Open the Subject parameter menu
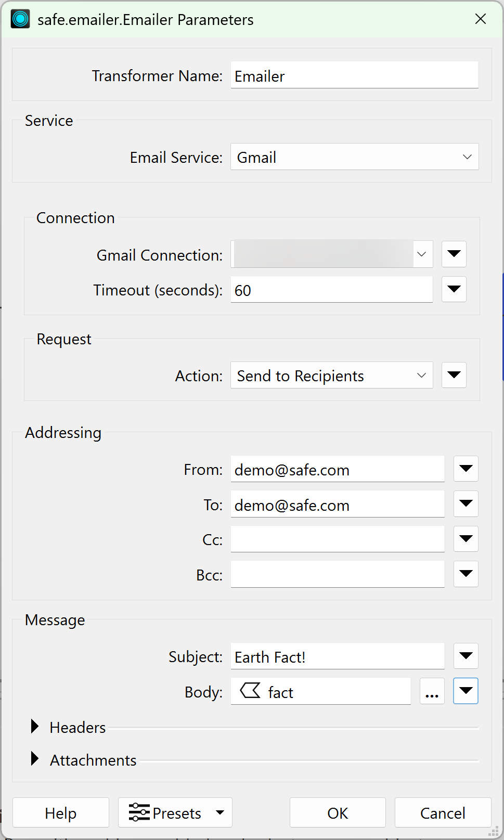Image resolution: width=504 pixels, height=840 pixels. point(465,656)
